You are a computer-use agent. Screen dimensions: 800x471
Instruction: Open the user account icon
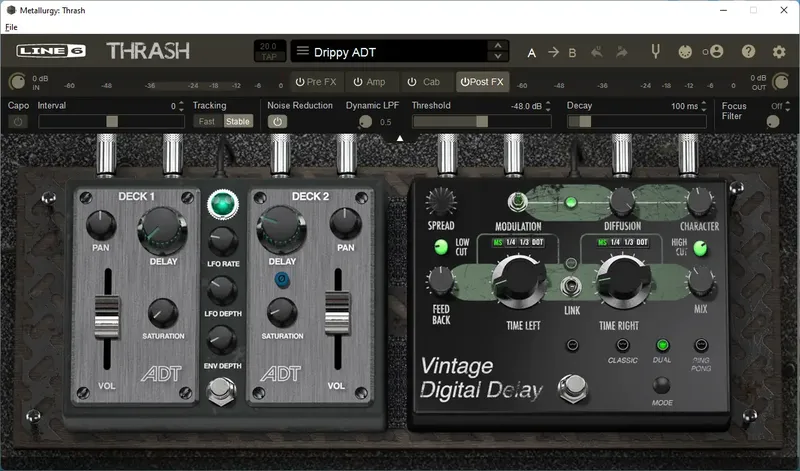point(716,52)
